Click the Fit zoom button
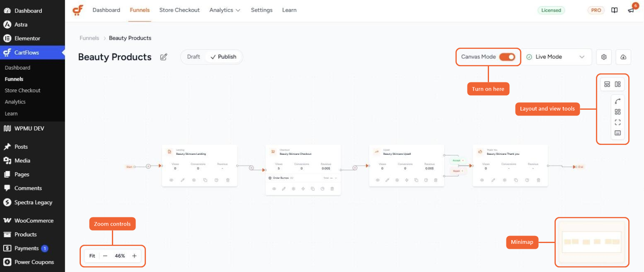This screenshot has width=644, height=272. pos(92,256)
